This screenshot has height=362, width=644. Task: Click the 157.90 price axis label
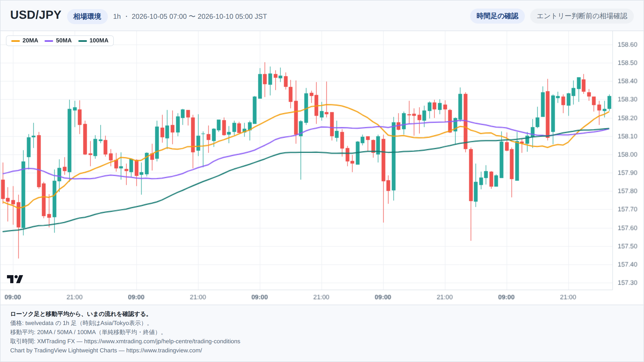pos(627,173)
